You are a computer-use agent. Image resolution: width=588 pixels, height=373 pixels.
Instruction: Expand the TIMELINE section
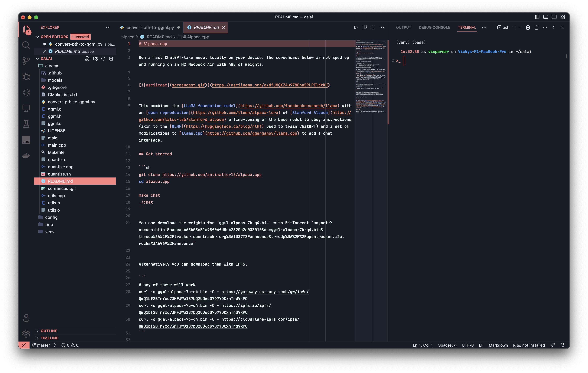tap(49, 338)
